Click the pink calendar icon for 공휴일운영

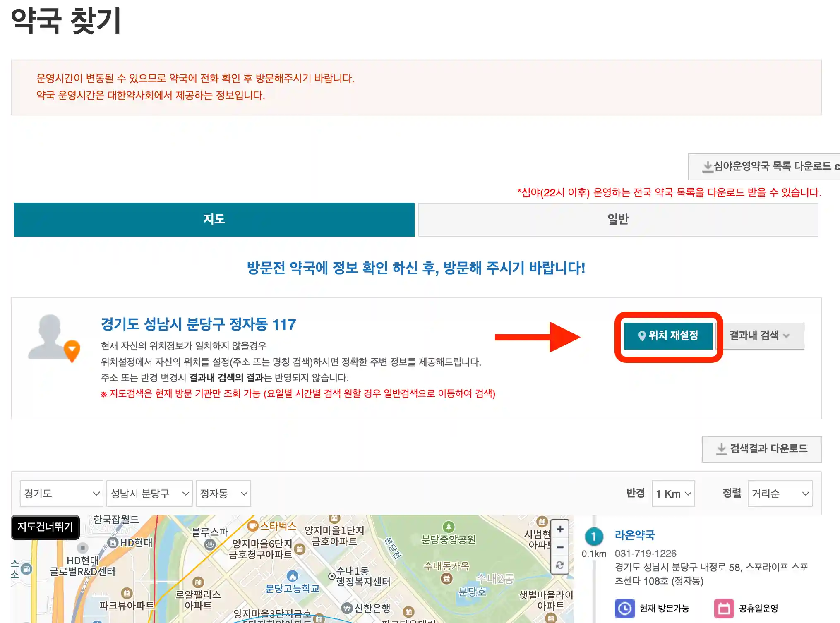pyautogui.click(x=724, y=609)
